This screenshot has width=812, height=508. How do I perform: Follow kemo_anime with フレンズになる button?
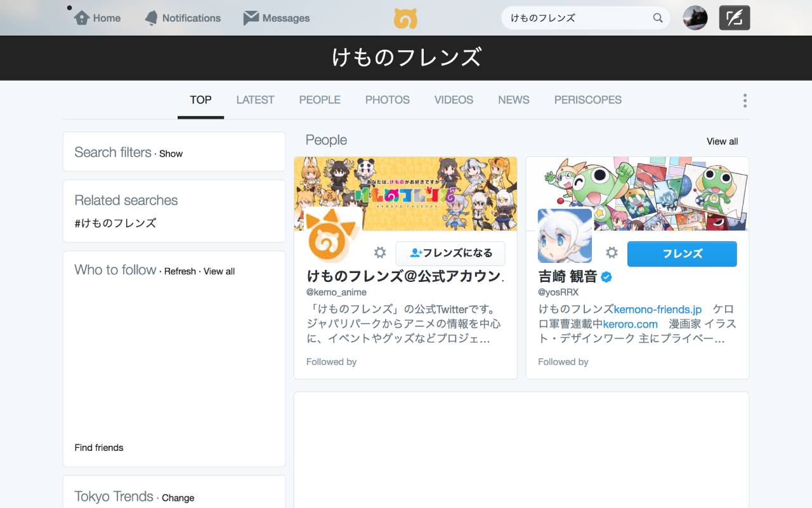point(450,253)
